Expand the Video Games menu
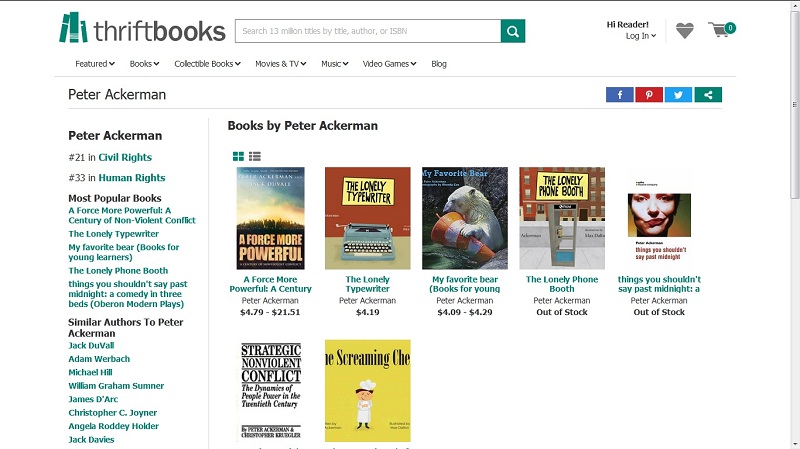Image resolution: width=800 pixels, height=449 pixels. tap(389, 64)
